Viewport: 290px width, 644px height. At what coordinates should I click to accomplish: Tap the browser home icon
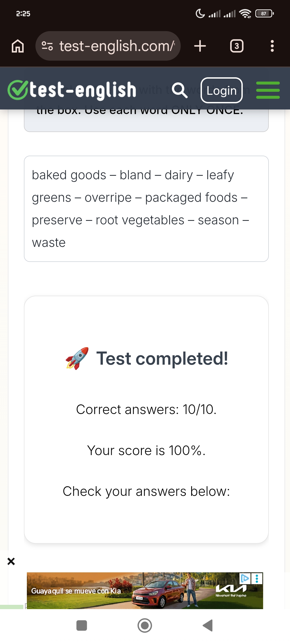click(x=17, y=46)
